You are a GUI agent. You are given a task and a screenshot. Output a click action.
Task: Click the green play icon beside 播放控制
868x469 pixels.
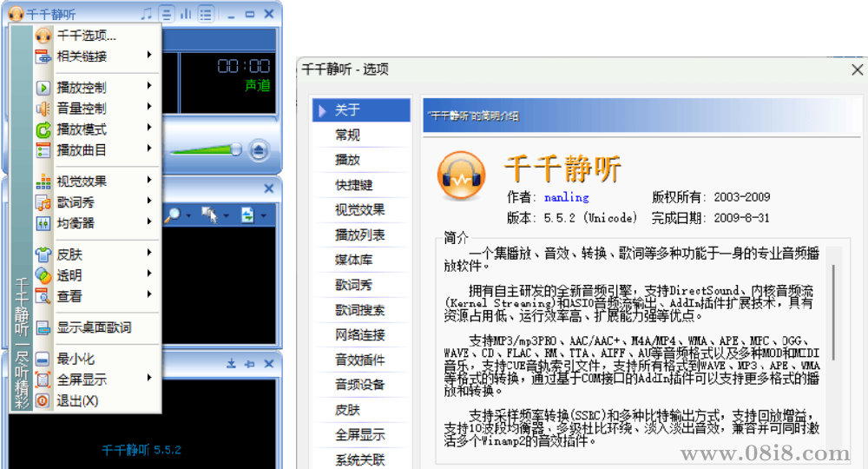(43, 88)
